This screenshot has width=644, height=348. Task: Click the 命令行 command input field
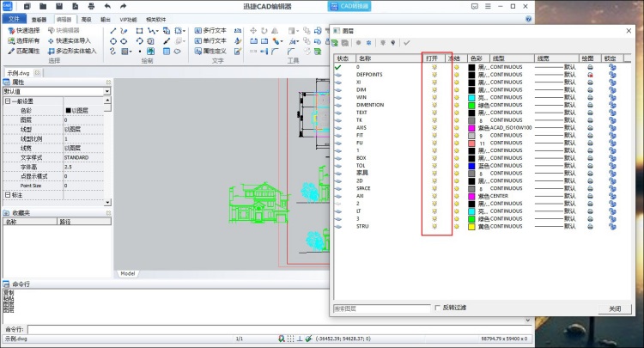(x=279, y=329)
